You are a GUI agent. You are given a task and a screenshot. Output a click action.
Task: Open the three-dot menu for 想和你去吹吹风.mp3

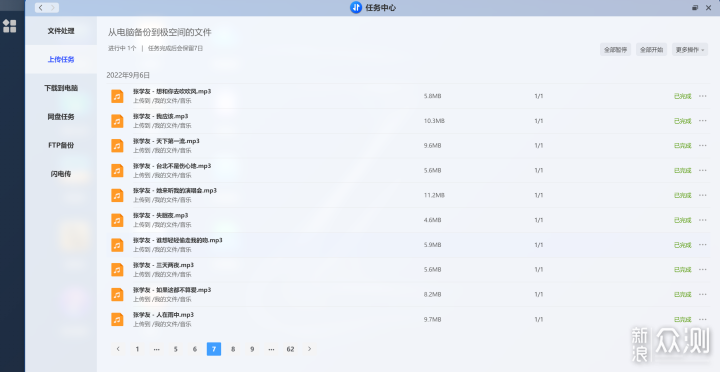[x=703, y=96]
